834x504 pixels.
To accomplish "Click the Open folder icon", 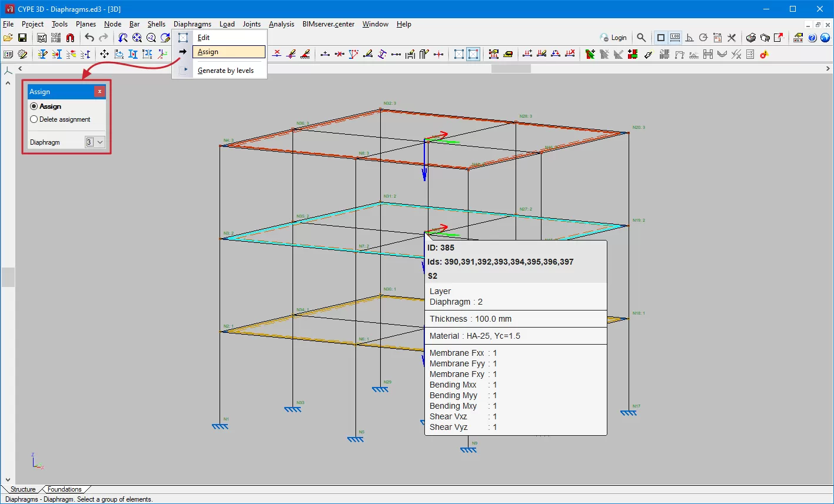I will (8, 38).
